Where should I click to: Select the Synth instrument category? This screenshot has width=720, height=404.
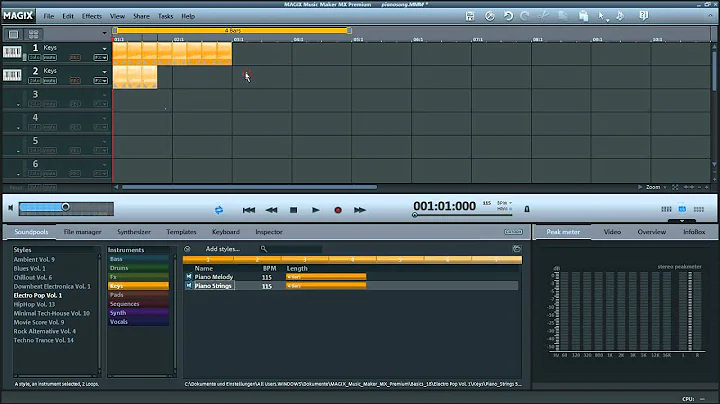point(138,313)
